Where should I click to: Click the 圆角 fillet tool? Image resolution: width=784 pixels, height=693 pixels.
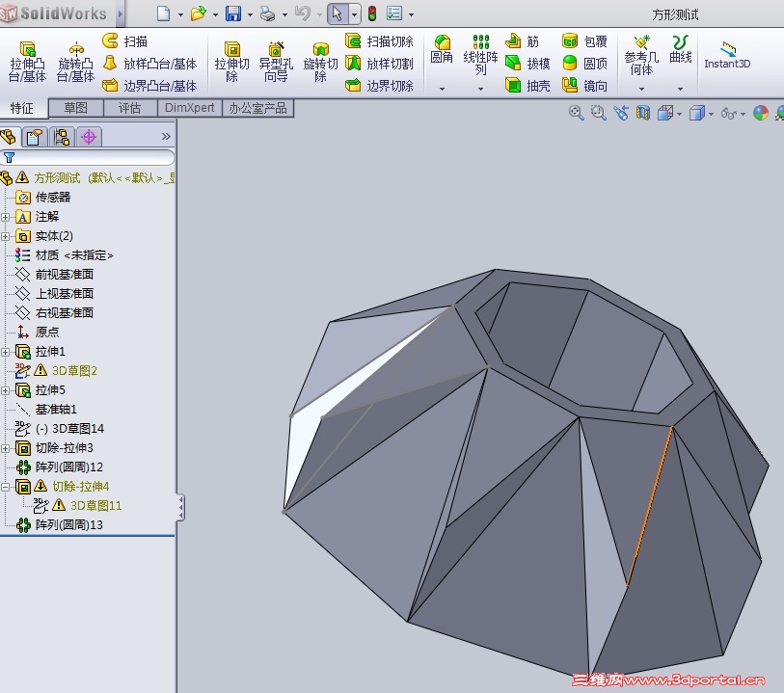point(442,49)
